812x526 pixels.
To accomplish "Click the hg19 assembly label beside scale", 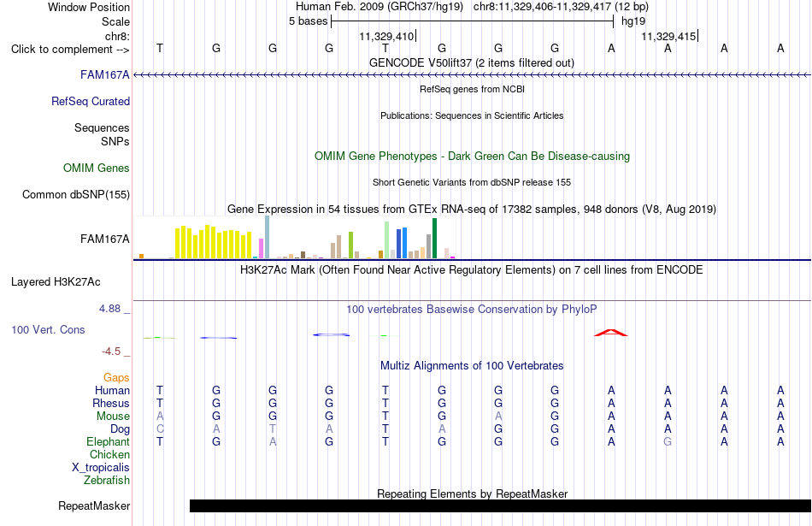I will point(633,21).
